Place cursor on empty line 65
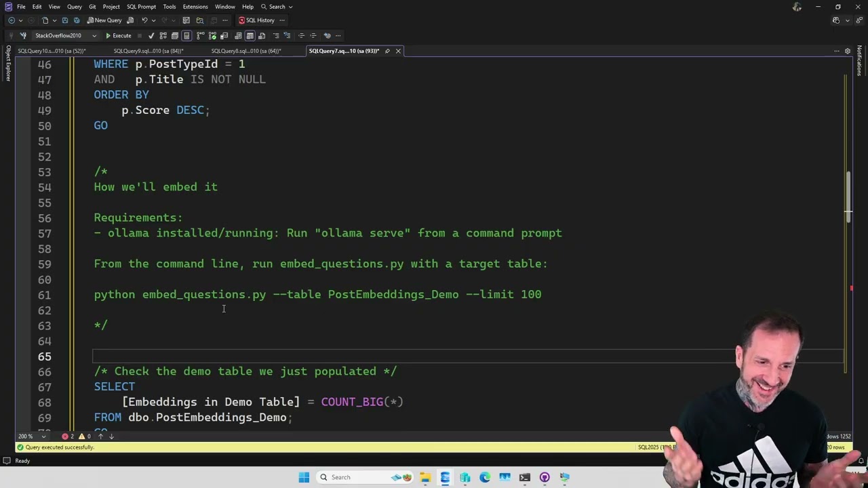The width and height of the screenshot is (868, 488). (468, 357)
